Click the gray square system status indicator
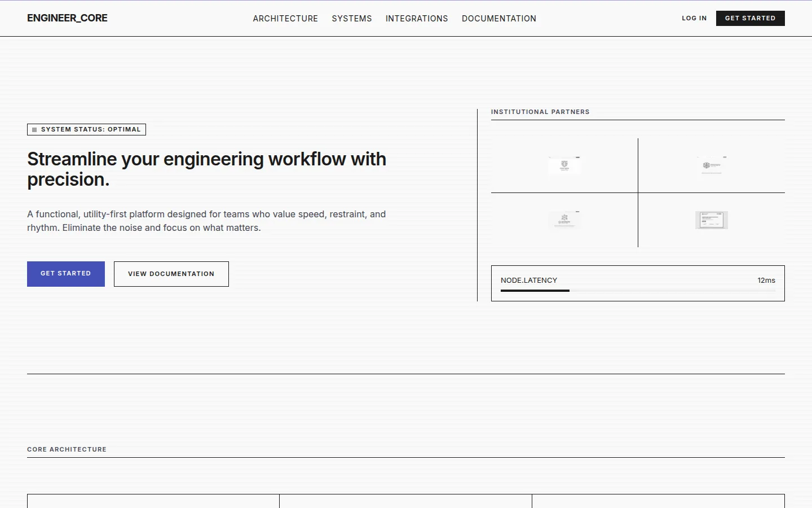Viewport: 812px width, 508px height. 34,130
